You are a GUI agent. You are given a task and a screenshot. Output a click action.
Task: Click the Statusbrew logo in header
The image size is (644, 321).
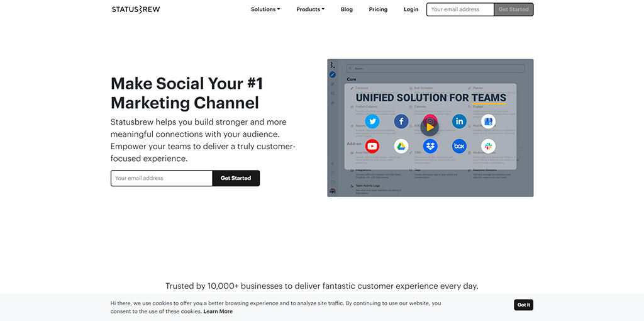tap(136, 9)
